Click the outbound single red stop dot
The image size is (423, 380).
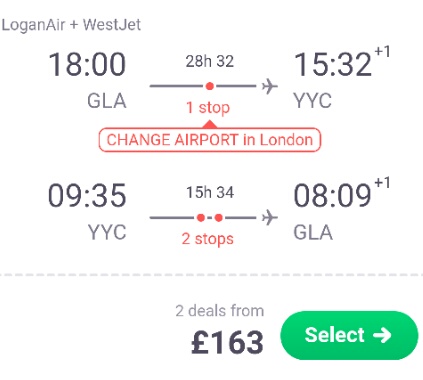pyautogui.click(x=210, y=86)
